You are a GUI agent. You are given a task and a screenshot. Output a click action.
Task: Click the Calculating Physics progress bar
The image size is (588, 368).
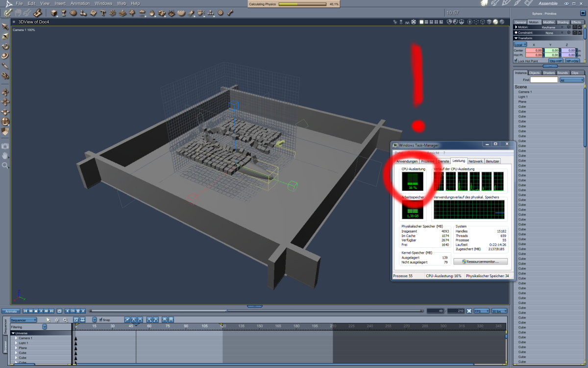(x=302, y=4)
